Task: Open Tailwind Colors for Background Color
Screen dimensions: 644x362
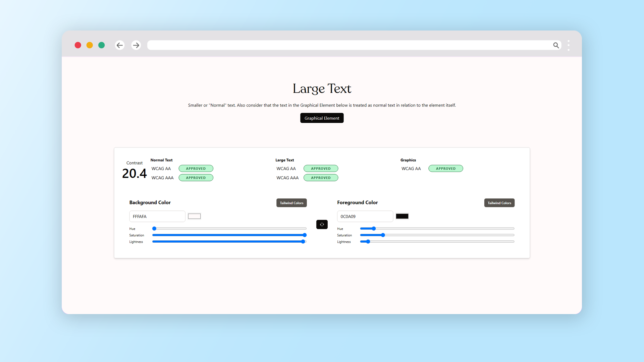Action: pyautogui.click(x=291, y=203)
